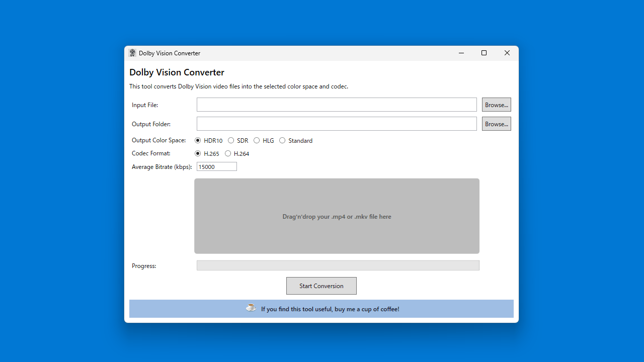This screenshot has height=362, width=644.
Task: Click the tool description sentence
Action: [238, 86]
